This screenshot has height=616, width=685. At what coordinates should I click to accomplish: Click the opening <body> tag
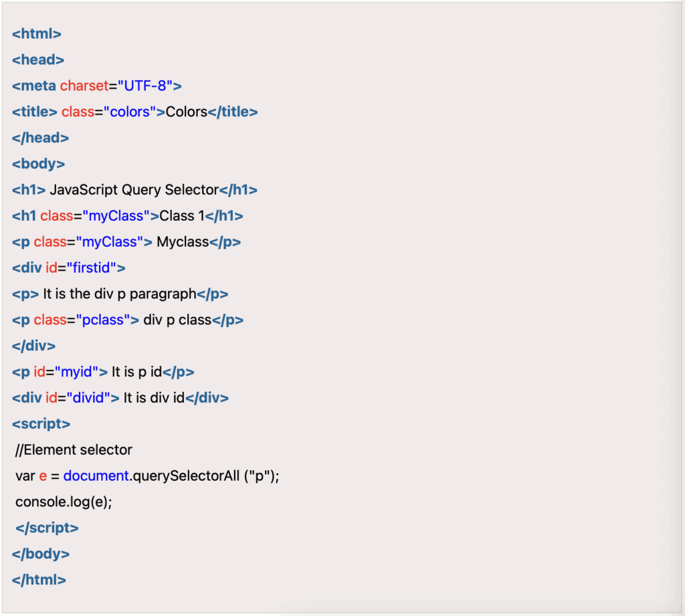pyautogui.click(x=38, y=164)
